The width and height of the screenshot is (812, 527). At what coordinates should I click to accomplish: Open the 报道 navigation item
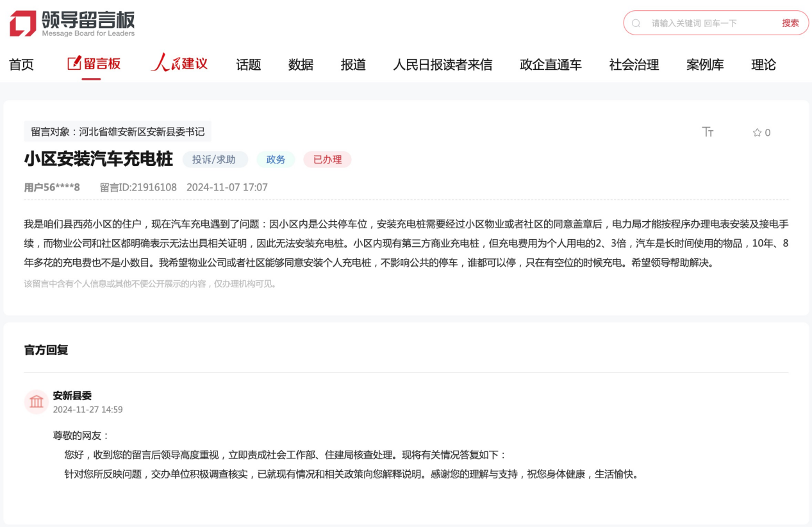353,64
